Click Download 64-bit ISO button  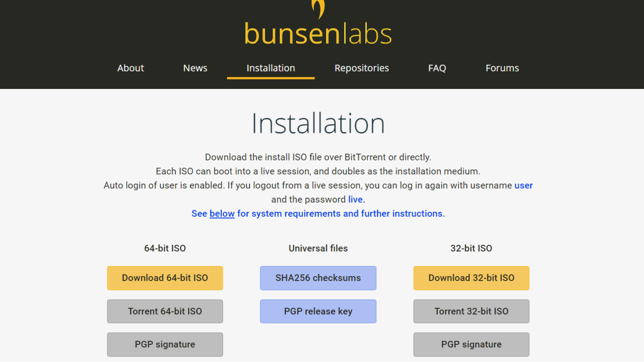click(x=165, y=278)
